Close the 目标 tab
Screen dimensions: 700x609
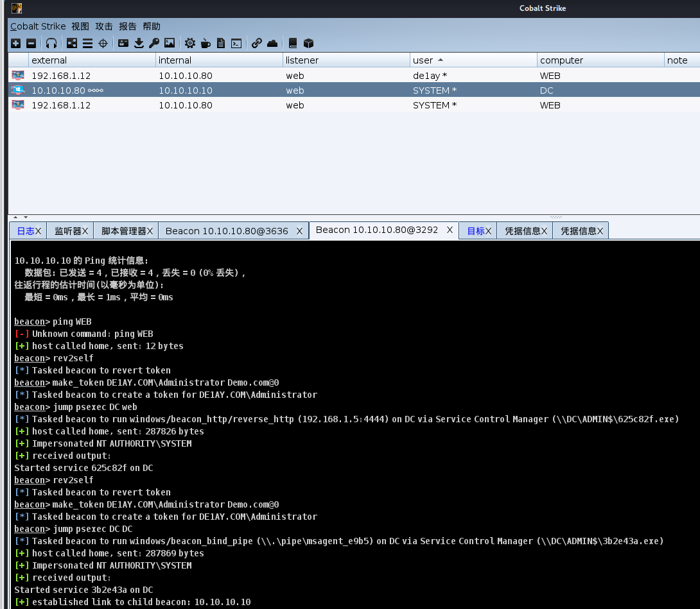tap(488, 231)
